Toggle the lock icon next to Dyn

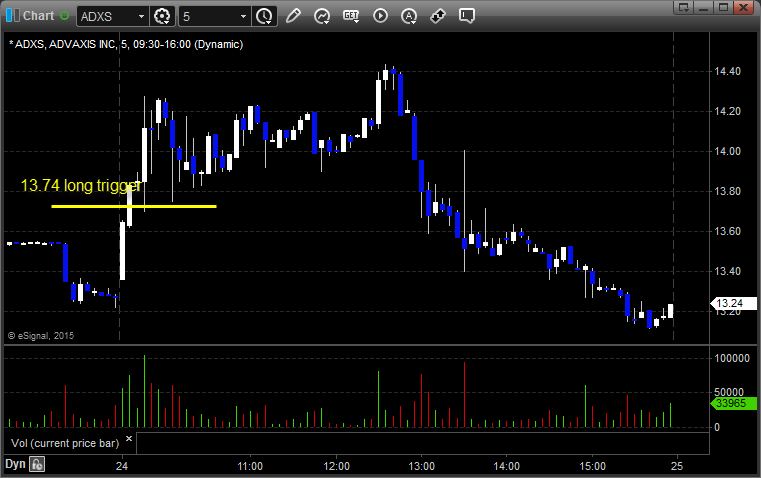(37, 464)
